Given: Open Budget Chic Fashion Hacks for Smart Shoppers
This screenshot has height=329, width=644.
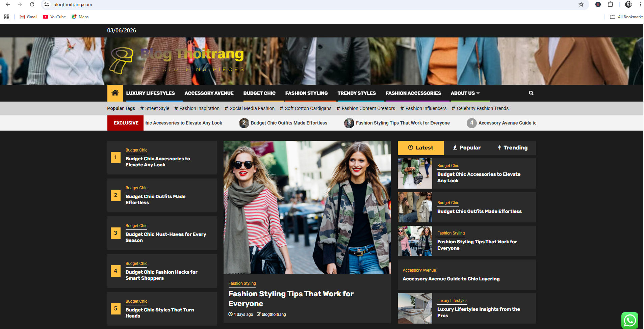Looking at the screenshot, I should click(x=161, y=275).
